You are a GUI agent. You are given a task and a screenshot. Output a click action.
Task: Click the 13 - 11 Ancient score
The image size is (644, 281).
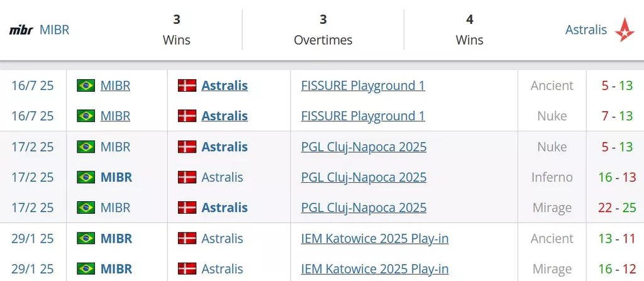pyautogui.click(x=617, y=238)
